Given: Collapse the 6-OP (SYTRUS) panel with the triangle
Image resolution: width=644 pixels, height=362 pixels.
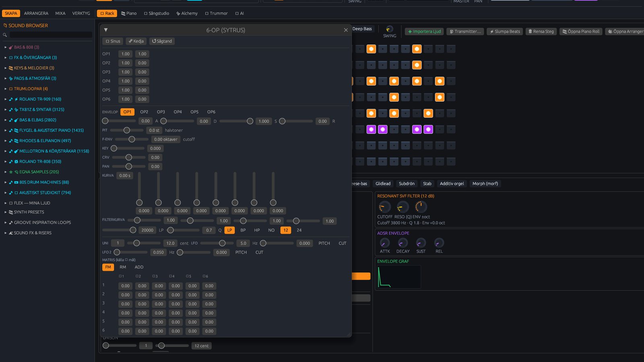Looking at the screenshot, I should (105, 30).
